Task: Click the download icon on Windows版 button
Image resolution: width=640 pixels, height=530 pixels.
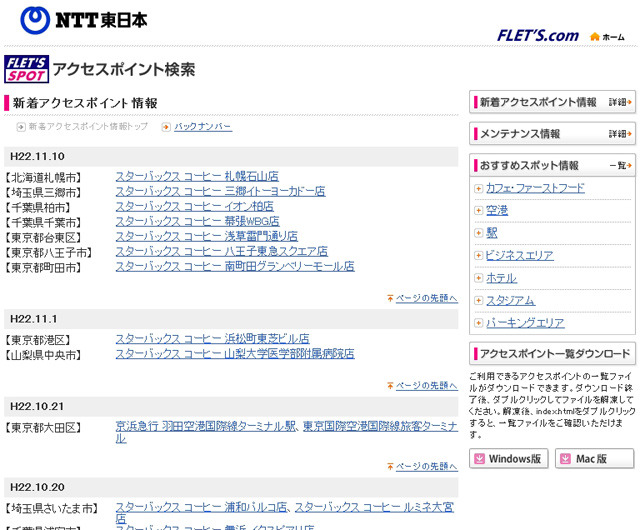Action: [x=479, y=459]
